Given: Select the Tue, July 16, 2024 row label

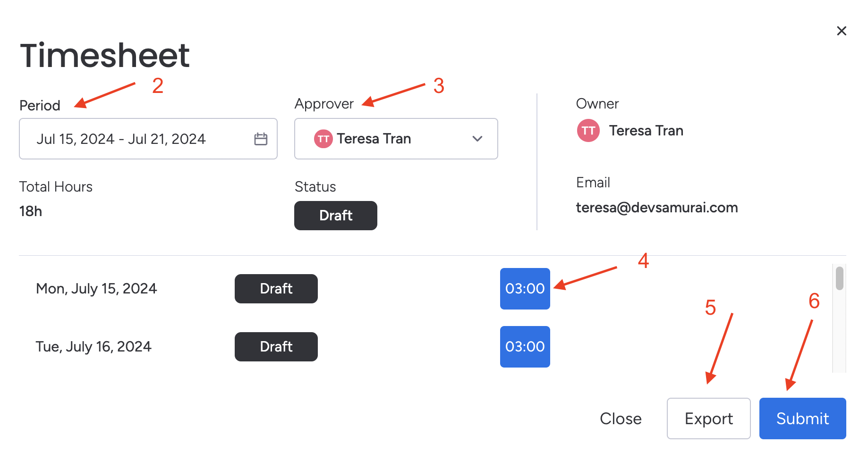Looking at the screenshot, I should click(94, 347).
